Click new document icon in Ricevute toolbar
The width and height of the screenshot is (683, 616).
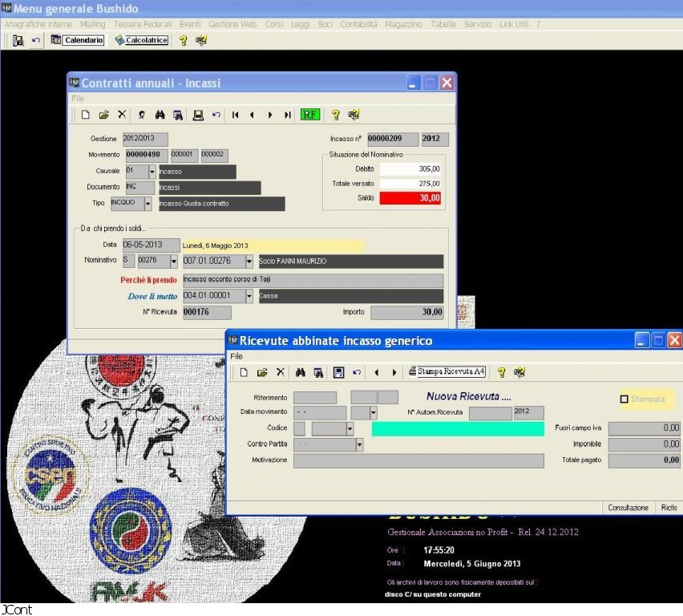pyautogui.click(x=243, y=372)
